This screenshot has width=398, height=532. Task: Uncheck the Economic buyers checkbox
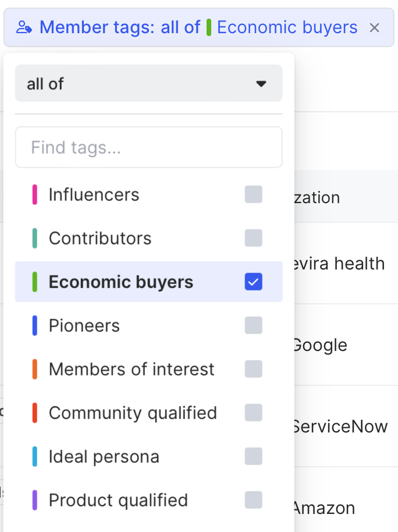point(254,282)
